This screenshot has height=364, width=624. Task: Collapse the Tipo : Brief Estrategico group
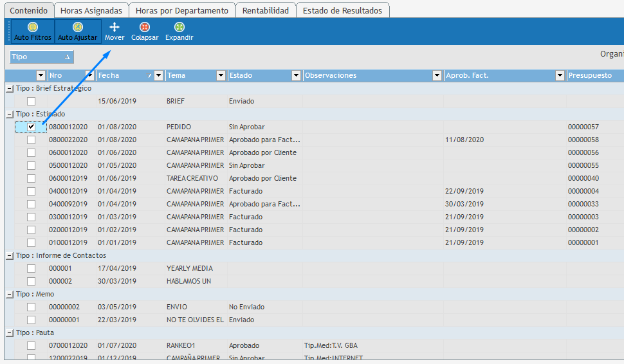[10, 88]
